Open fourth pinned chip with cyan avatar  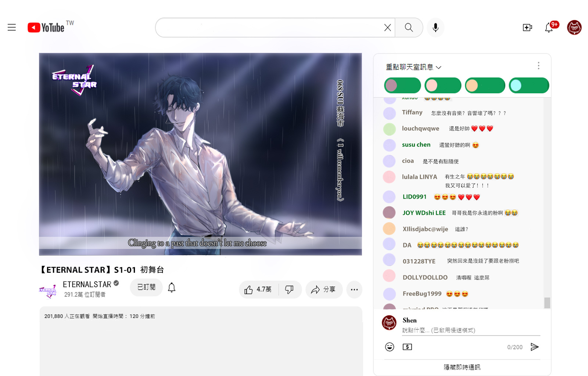[x=529, y=86]
